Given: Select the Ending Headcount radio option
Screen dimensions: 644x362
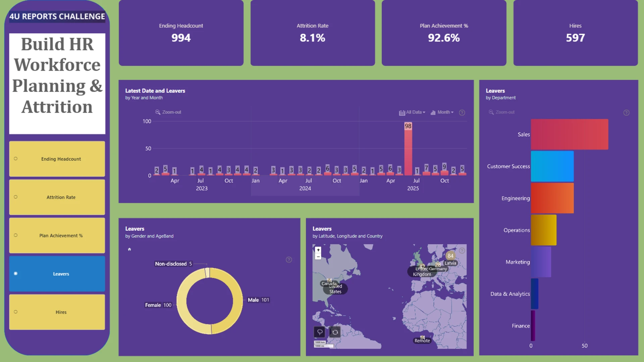Looking at the screenshot, I should pyautogui.click(x=16, y=159).
